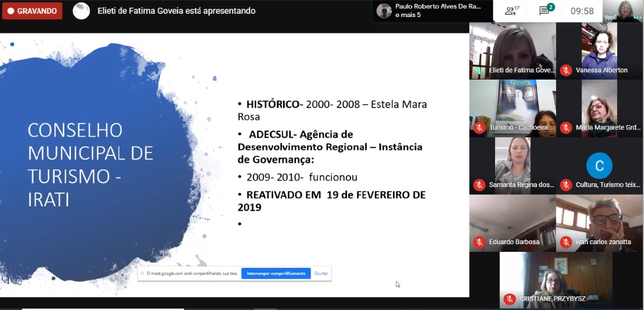This screenshot has width=644, height=310.
Task: Click muted mic icon on Turismo - Cachoeira tile
Action: 479,127
